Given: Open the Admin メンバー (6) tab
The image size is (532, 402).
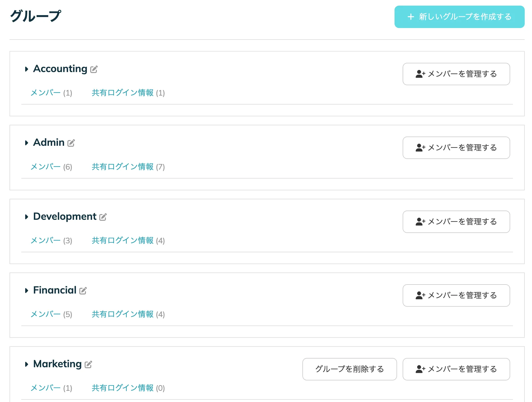Looking at the screenshot, I should pyautogui.click(x=51, y=167).
